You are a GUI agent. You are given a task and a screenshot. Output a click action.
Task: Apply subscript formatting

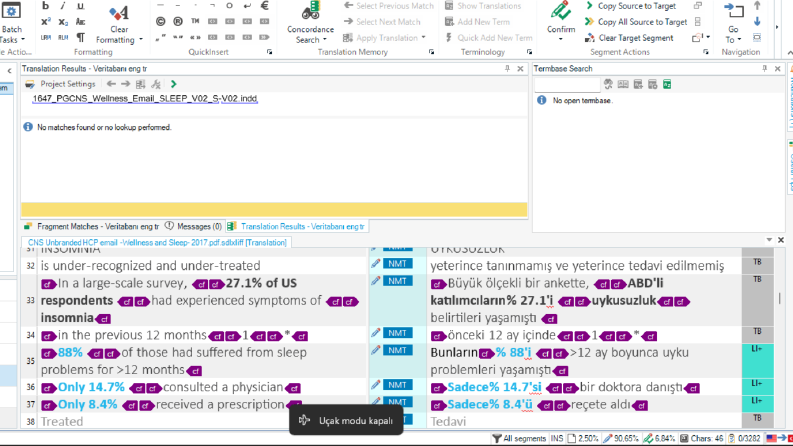point(63,22)
